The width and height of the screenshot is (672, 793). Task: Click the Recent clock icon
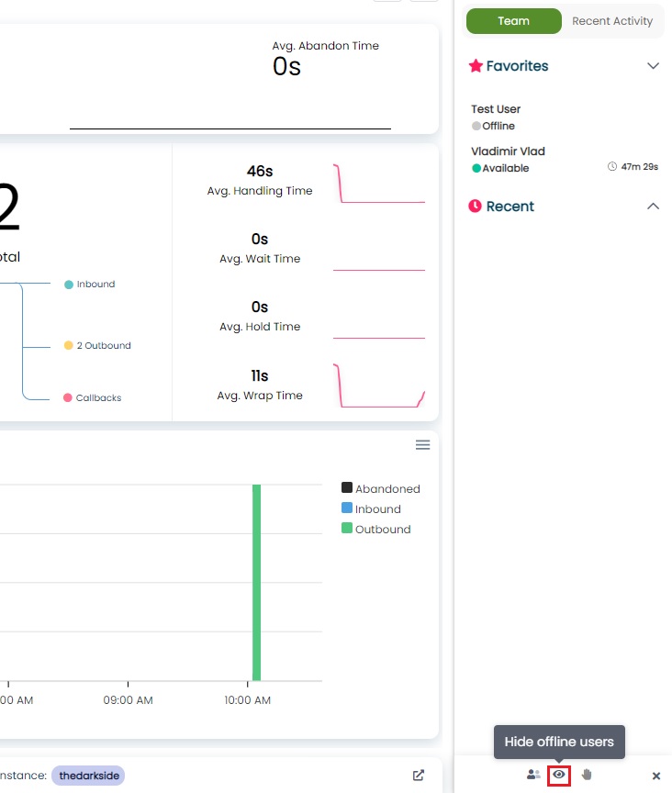click(475, 206)
